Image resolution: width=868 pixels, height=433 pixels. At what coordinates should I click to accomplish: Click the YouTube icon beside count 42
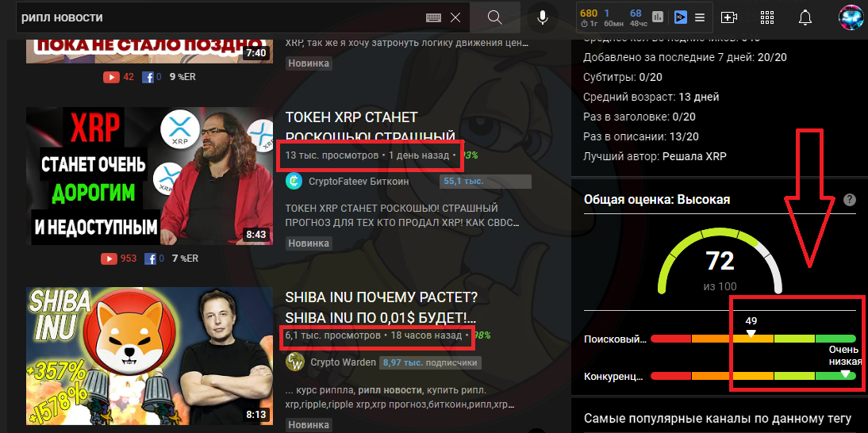111,77
